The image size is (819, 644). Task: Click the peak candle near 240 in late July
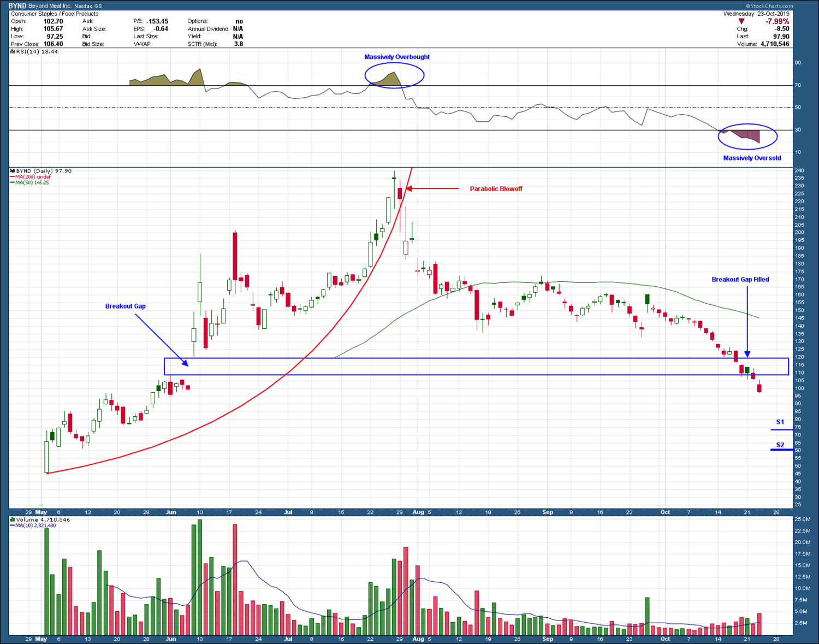(x=394, y=189)
